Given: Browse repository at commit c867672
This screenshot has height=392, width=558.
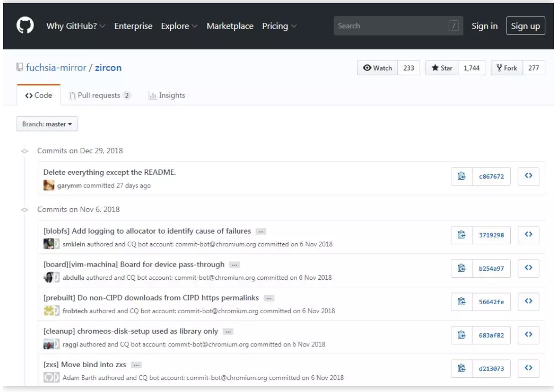Looking at the screenshot, I should pyautogui.click(x=529, y=176).
